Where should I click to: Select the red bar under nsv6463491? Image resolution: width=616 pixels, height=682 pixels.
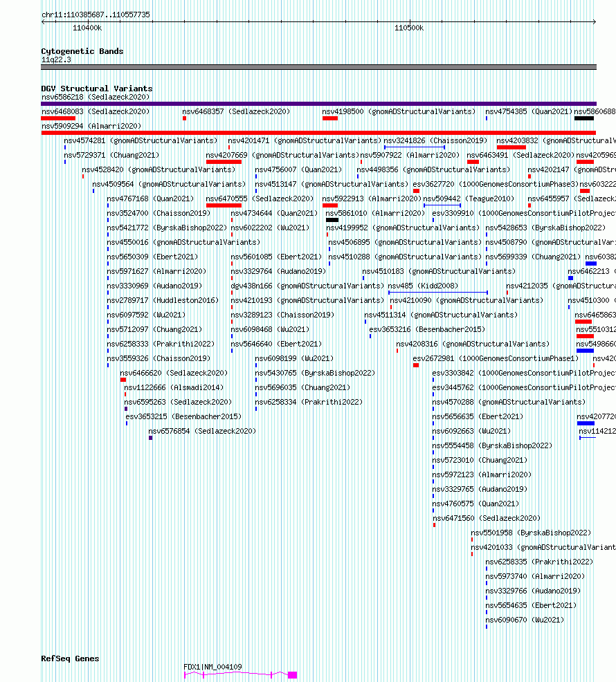click(473, 162)
